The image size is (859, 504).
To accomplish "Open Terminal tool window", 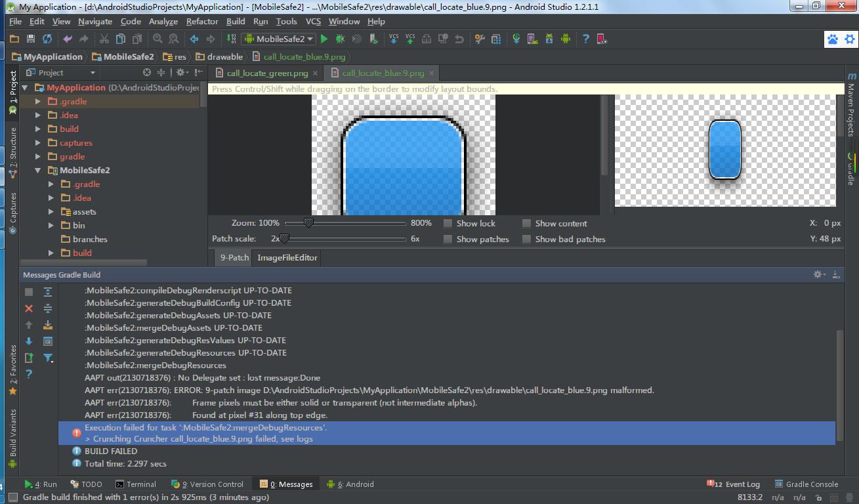I will tap(136, 484).
